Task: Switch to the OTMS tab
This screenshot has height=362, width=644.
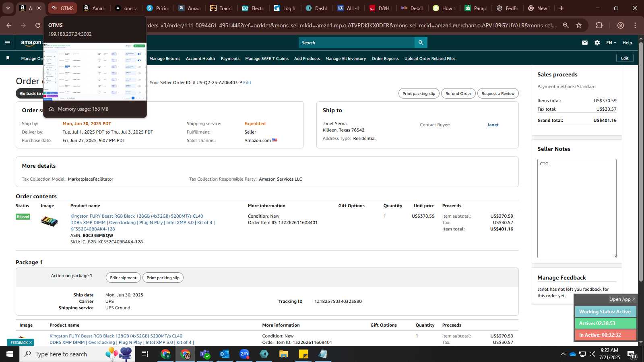Action: (x=62, y=8)
